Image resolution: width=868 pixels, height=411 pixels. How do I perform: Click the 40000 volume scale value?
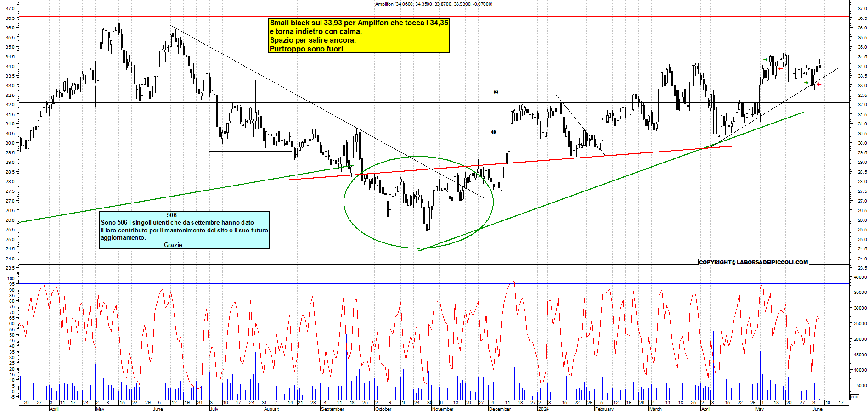point(860,277)
